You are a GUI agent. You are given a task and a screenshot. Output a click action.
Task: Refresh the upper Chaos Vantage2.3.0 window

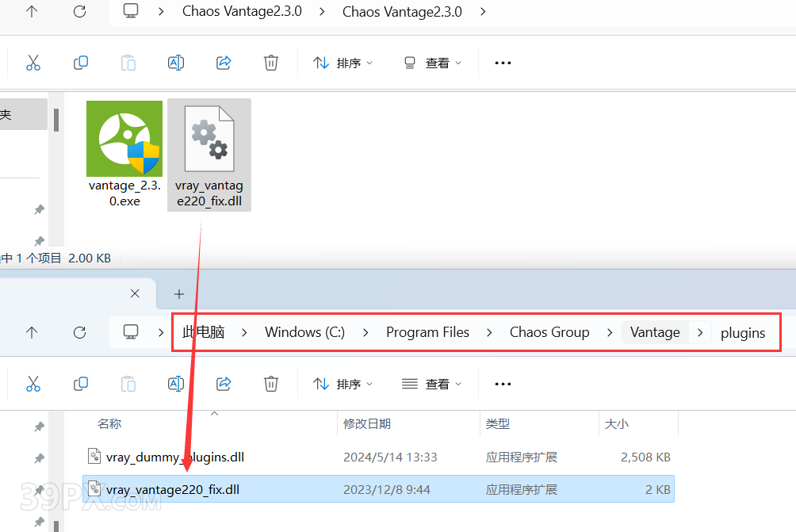coord(80,11)
